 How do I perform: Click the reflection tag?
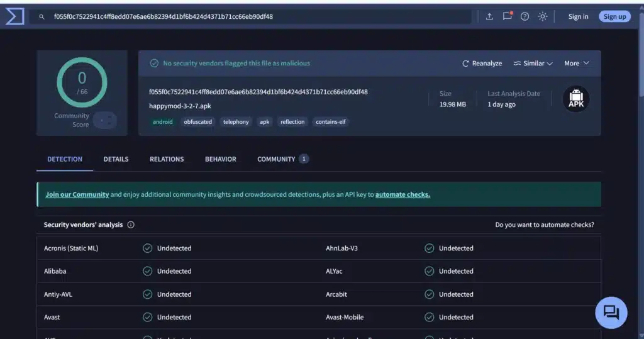pos(292,121)
